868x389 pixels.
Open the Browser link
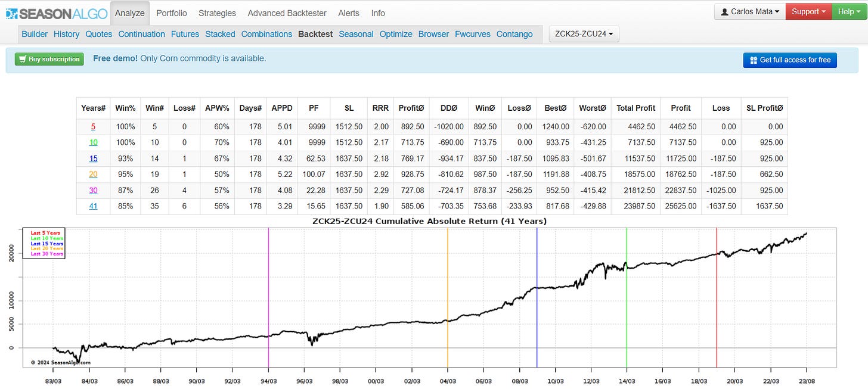(433, 34)
